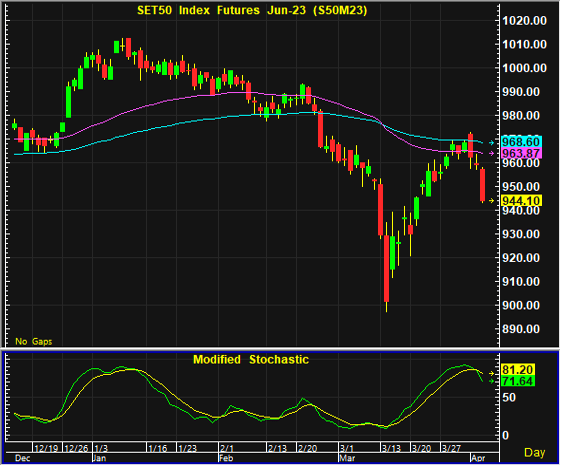Click the 920.00 price axis label
This screenshot has height=466, width=561.
521,258
